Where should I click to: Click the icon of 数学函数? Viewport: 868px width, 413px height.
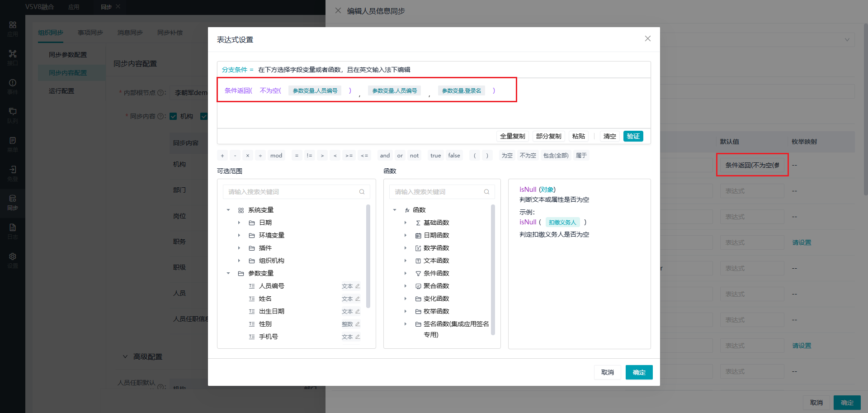(x=418, y=248)
